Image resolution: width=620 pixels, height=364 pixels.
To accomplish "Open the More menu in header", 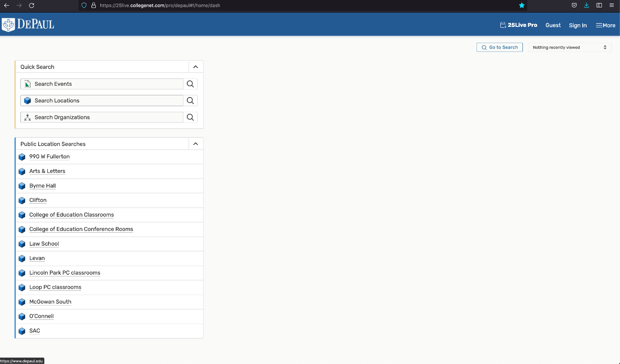I will tap(606, 26).
